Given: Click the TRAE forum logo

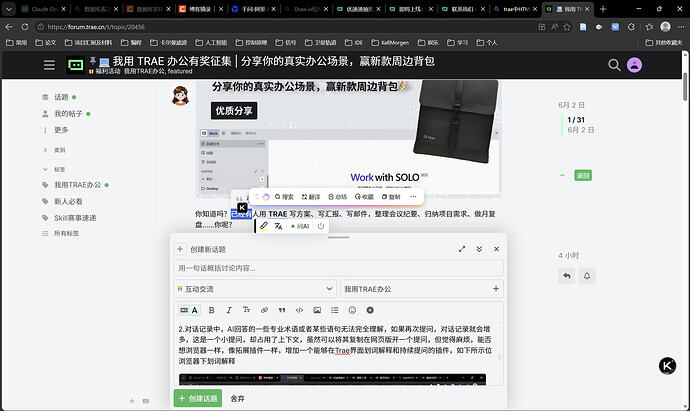Looking at the screenshot, I should click(x=76, y=65).
